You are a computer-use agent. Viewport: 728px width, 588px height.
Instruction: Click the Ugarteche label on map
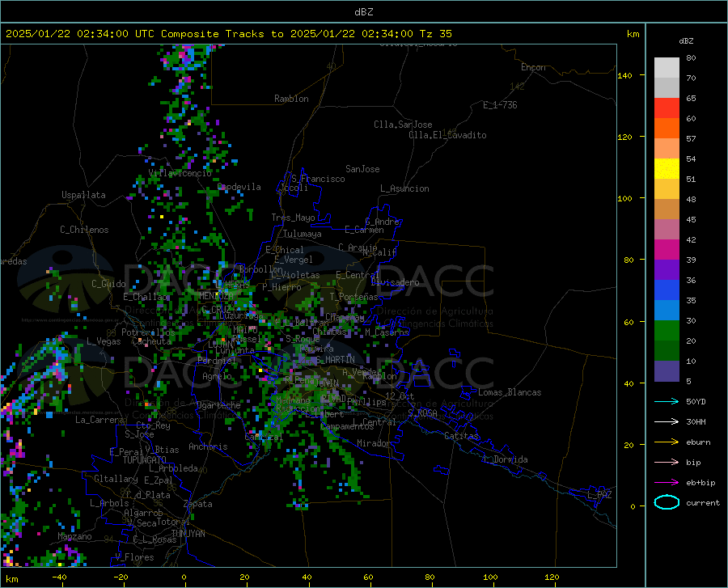coord(218,405)
